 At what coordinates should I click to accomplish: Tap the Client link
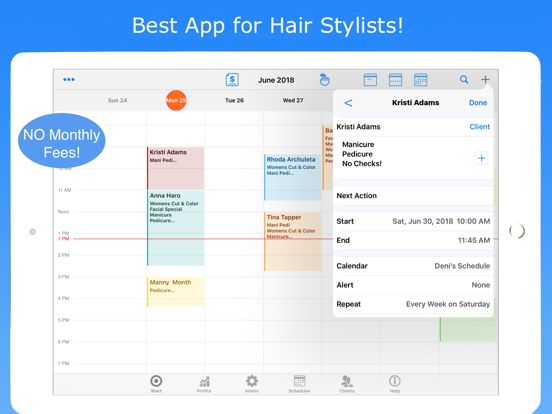479,127
